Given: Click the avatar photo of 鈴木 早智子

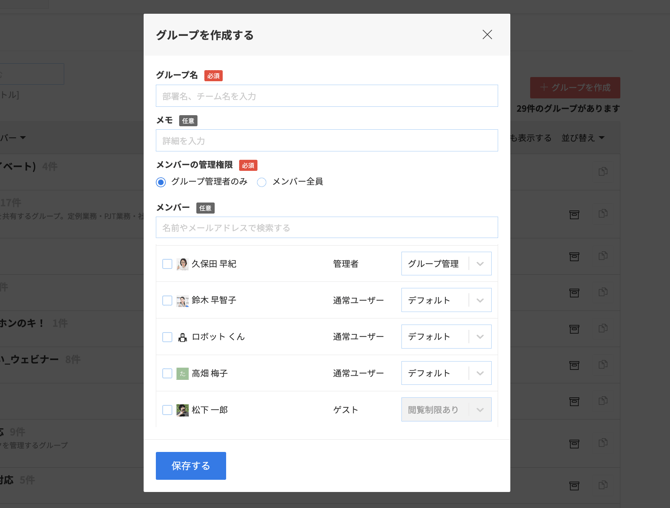Looking at the screenshot, I should (182, 300).
